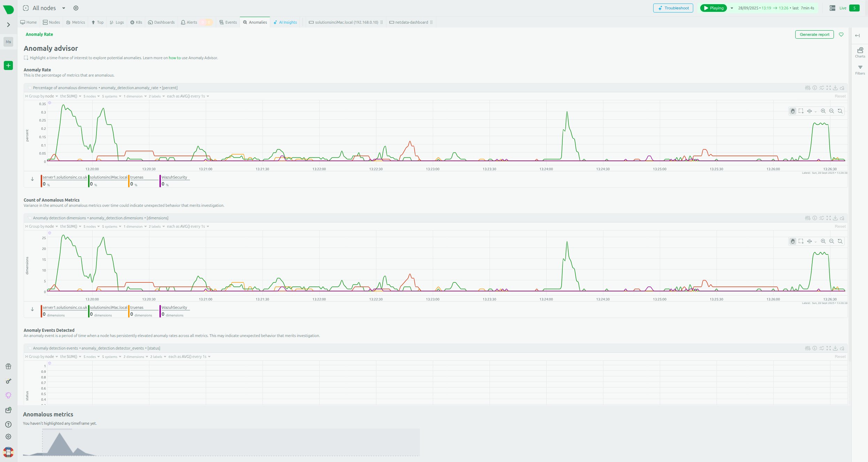Select highlight tool on anomaly_rate chart
Image resolution: width=868 pixels, height=462 pixels.
[801, 111]
